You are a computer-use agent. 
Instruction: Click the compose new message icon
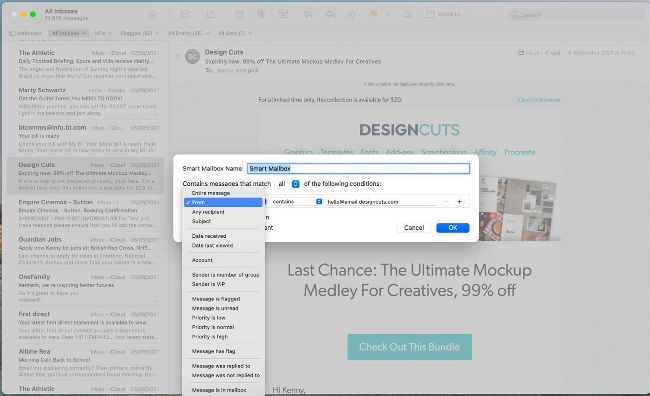211,14
